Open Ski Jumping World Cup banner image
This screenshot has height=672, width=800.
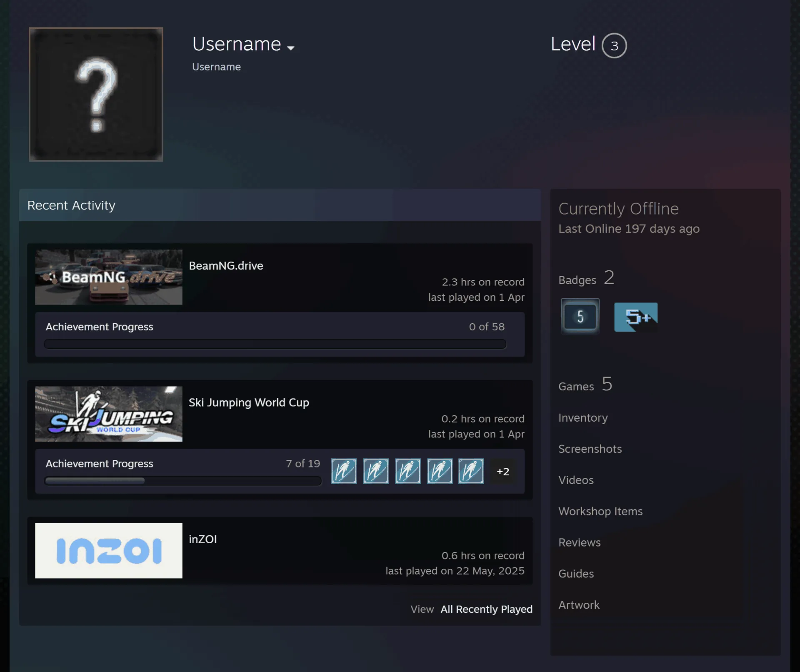pyautogui.click(x=109, y=414)
